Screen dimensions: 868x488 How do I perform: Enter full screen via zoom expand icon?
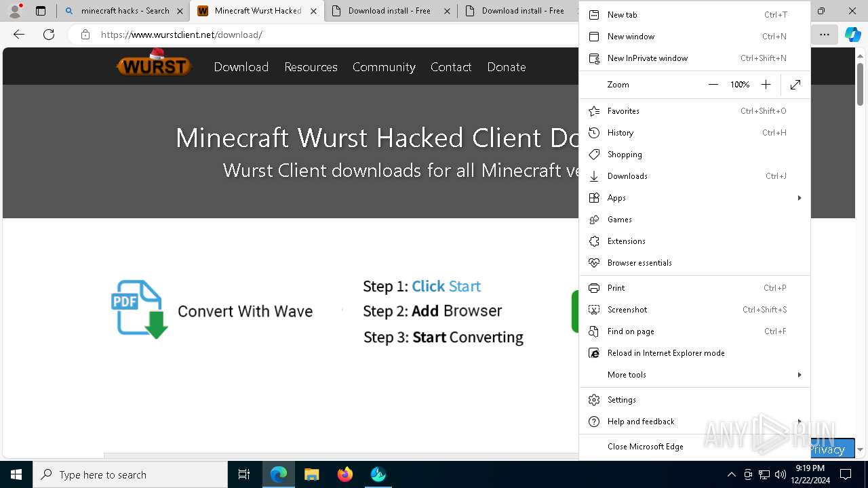(x=795, y=85)
